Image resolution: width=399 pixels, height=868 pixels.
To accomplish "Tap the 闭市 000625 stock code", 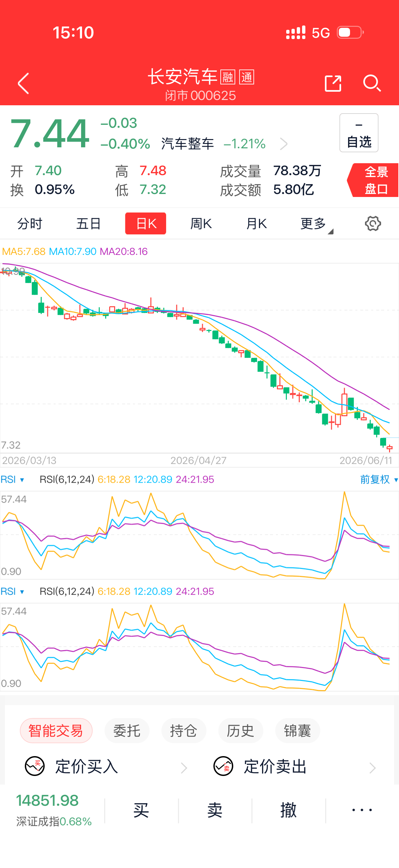I will coord(200,96).
